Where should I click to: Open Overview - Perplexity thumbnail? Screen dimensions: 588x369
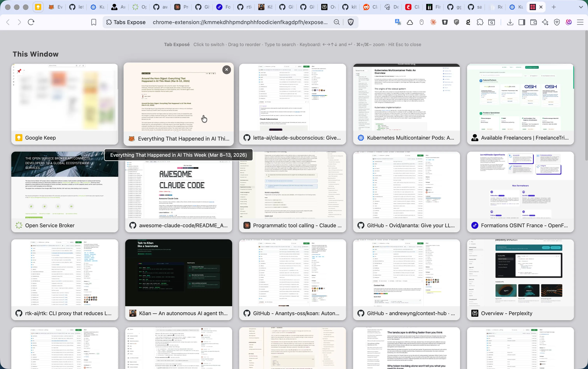(520, 280)
